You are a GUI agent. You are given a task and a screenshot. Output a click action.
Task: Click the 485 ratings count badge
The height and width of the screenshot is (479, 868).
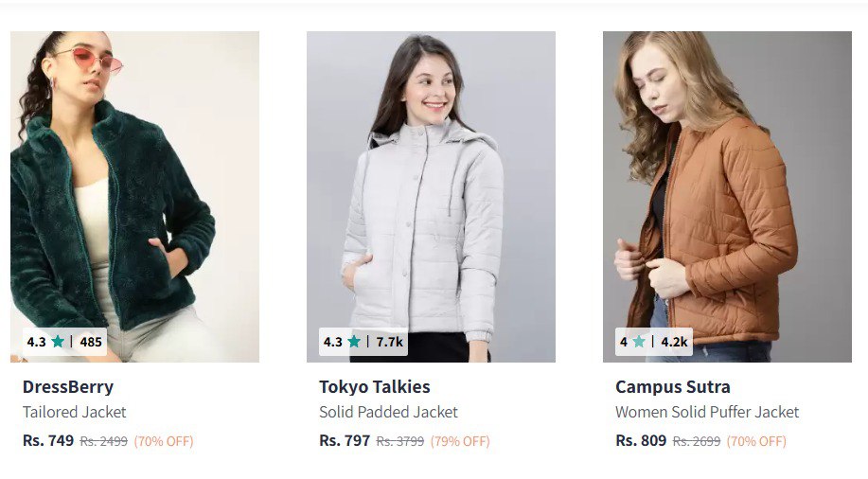pos(91,342)
